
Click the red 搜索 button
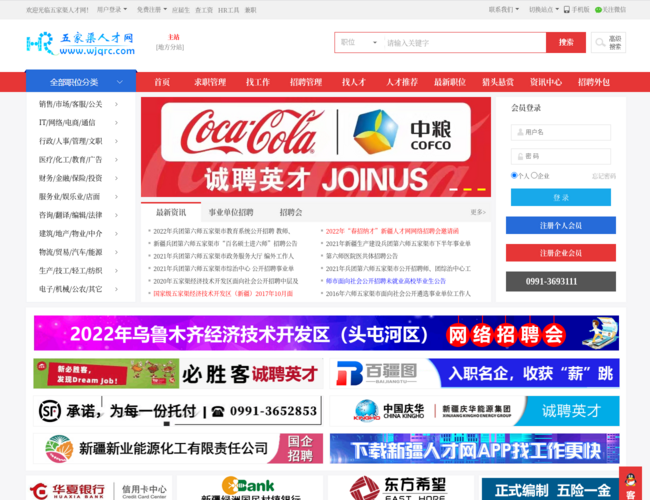(566, 42)
